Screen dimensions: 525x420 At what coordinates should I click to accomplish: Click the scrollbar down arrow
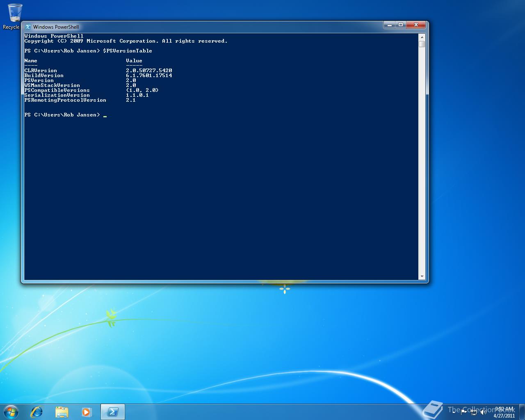422,276
